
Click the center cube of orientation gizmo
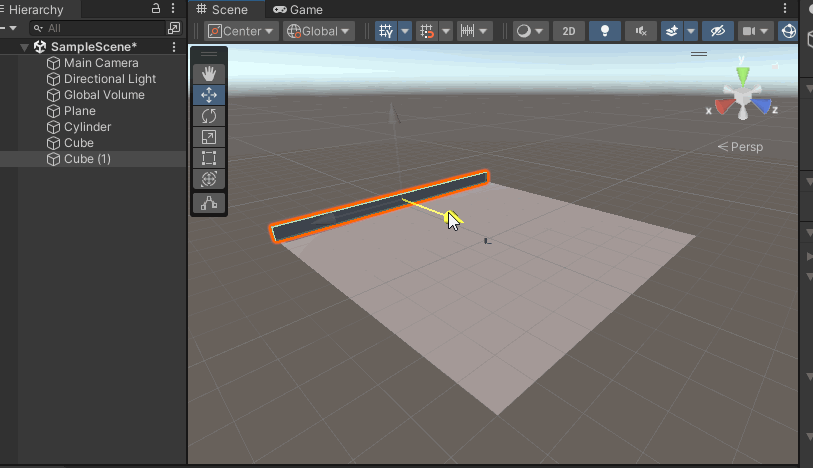tap(742, 95)
